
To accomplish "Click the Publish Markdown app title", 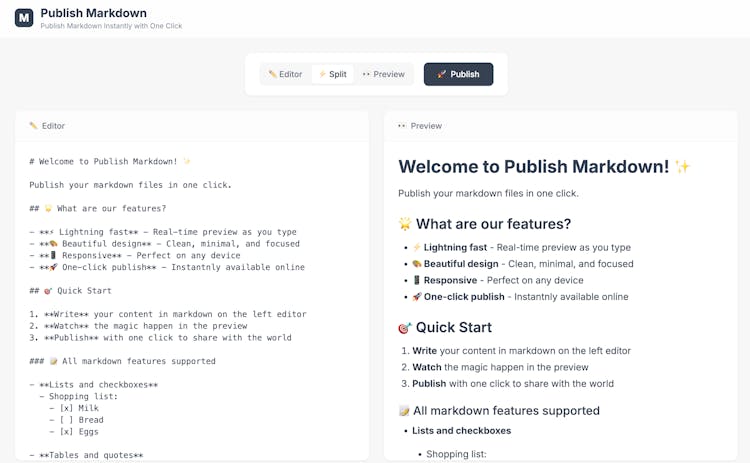I will tap(93, 13).
